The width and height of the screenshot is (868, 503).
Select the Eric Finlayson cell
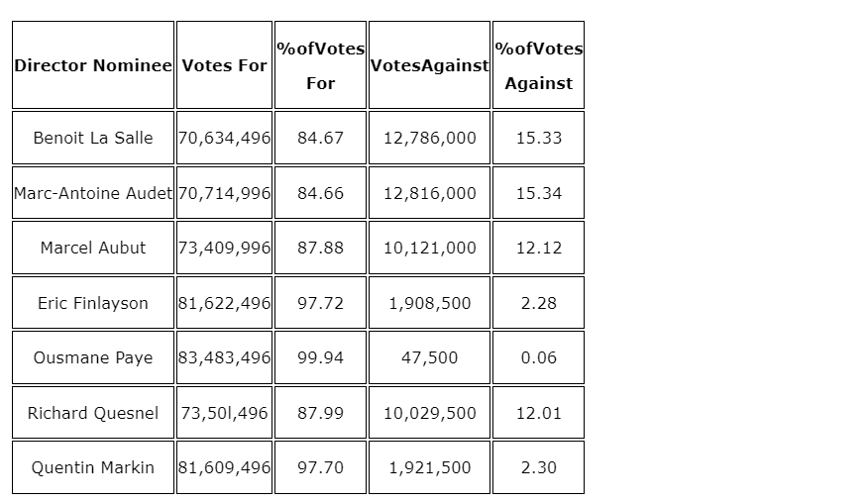pos(93,303)
